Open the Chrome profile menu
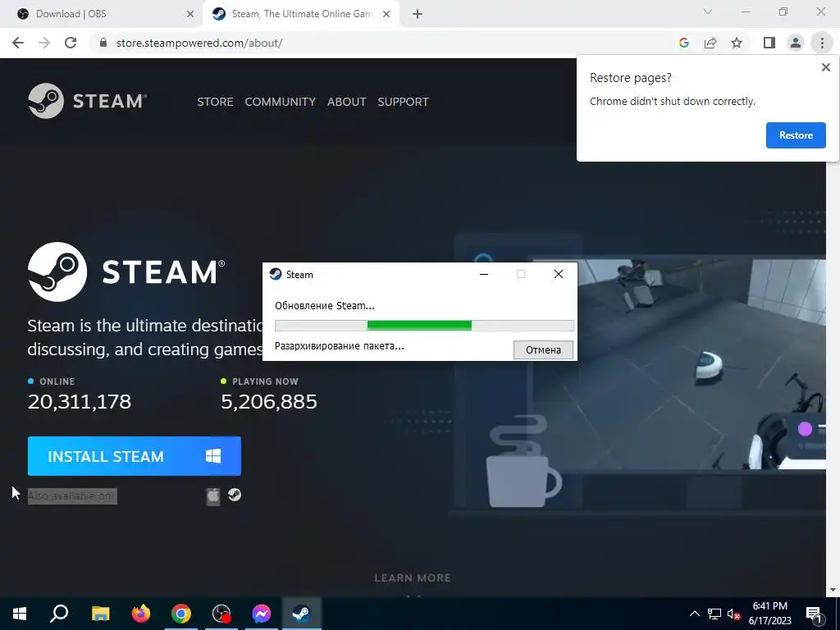This screenshot has height=630, width=840. click(x=796, y=43)
